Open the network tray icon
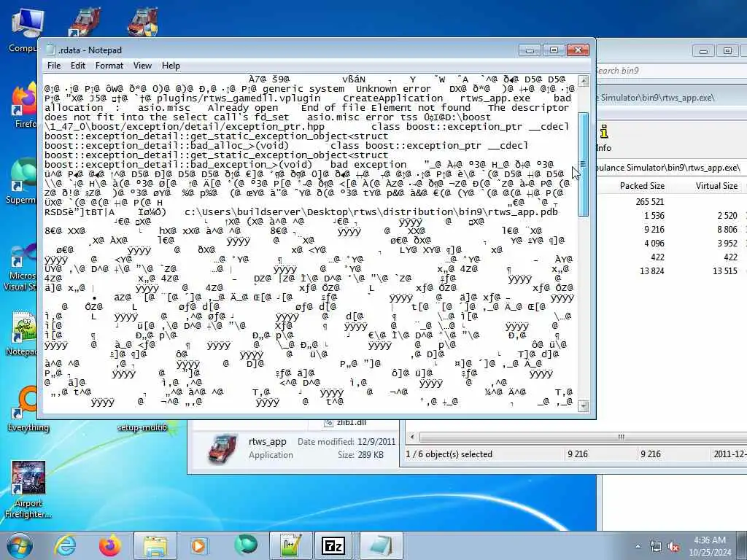Image resolution: width=747 pixels, height=560 pixels. click(x=656, y=546)
